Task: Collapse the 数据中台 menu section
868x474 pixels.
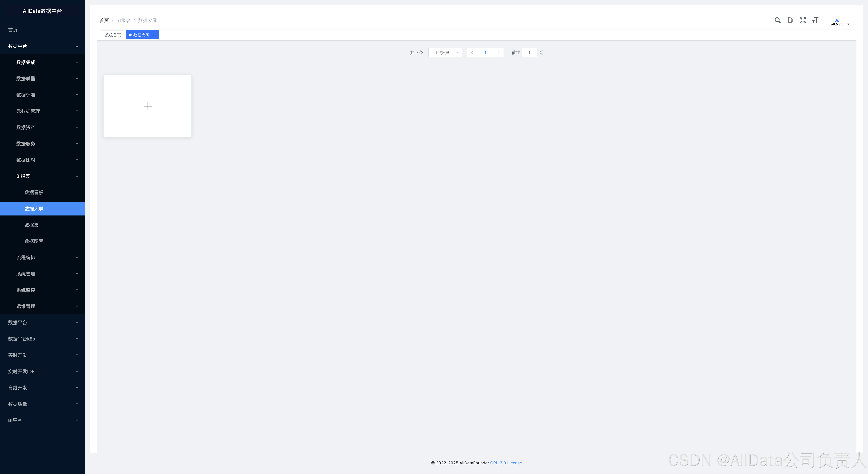Action: 42,46
